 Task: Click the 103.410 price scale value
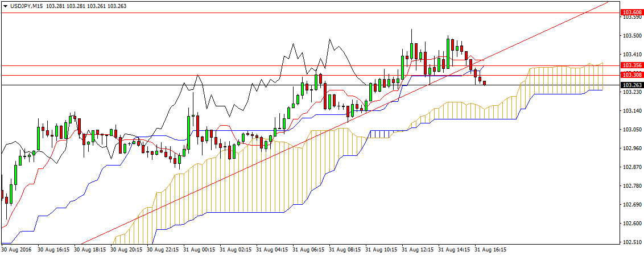coord(632,54)
